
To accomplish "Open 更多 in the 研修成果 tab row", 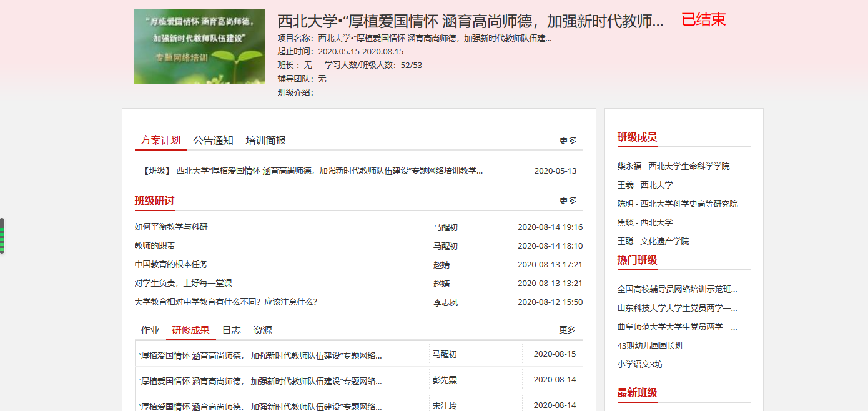I will [568, 330].
